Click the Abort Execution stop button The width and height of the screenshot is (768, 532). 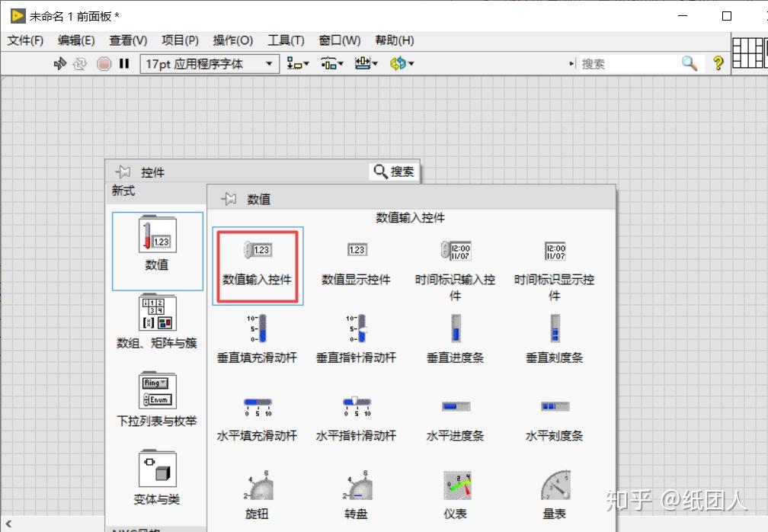[104, 64]
